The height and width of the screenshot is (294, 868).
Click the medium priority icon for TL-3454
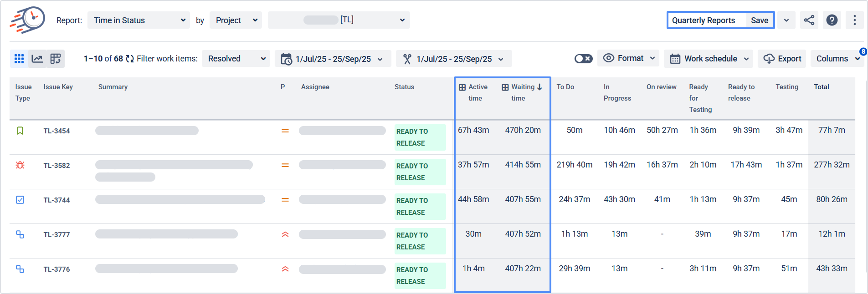(x=285, y=131)
